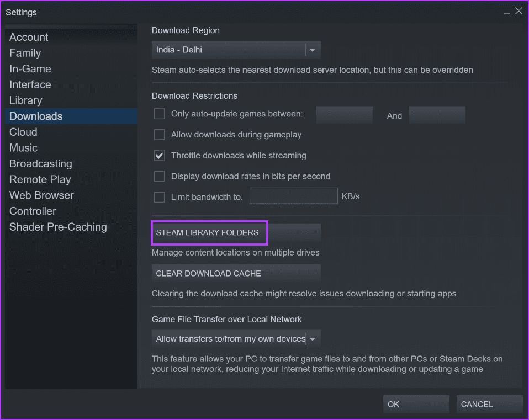The image size is (529, 420).
Task: Close the Settings window
Action: 519,11
